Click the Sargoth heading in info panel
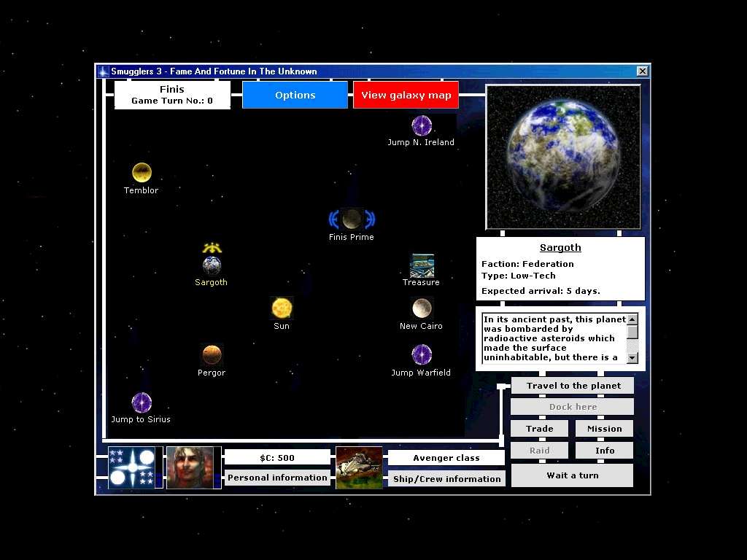The width and height of the screenshot is (747, 560). pyautogui.click(x=560, y=248)
